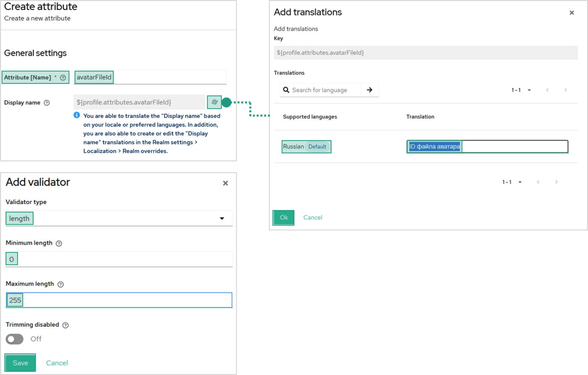Viewport: 588px width, 375px height.
Task: Click the help icon next to Display name
Action: point(47,103)
